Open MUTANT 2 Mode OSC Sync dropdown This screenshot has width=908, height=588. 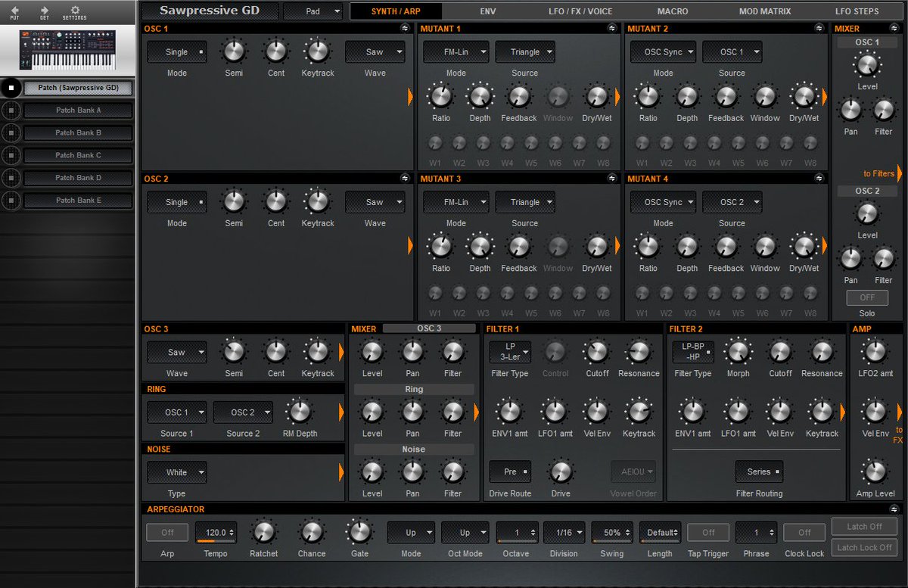pos(664,52)
